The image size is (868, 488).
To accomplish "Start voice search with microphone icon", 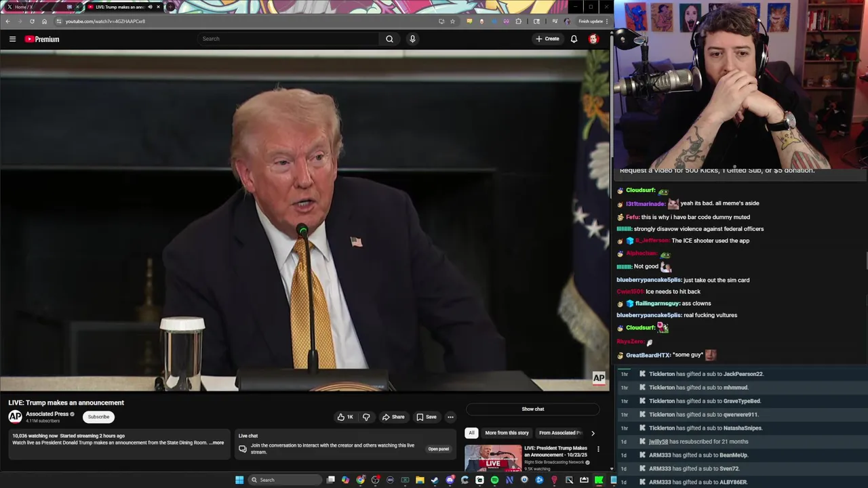I will point(412,39).
